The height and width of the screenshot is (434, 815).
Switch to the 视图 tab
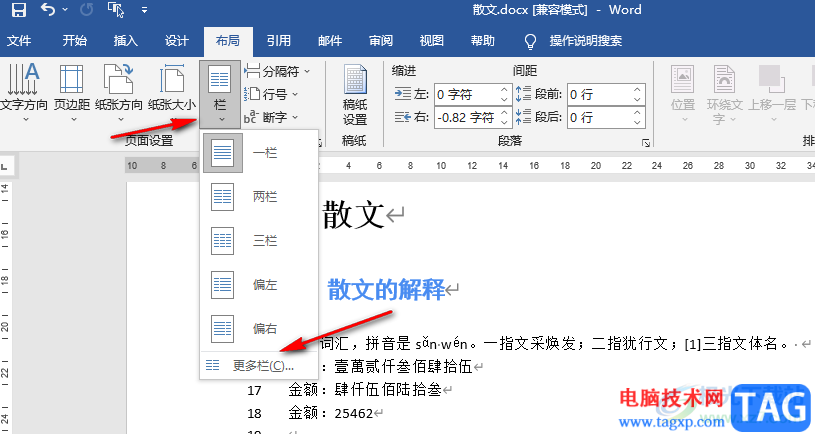pos(431,41)
